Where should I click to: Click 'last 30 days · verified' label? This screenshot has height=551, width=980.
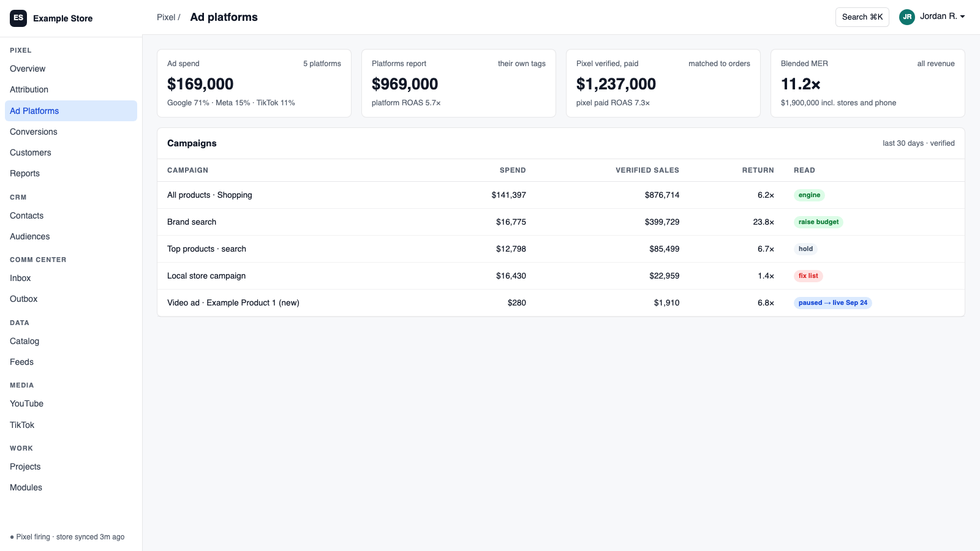[919, 143]
